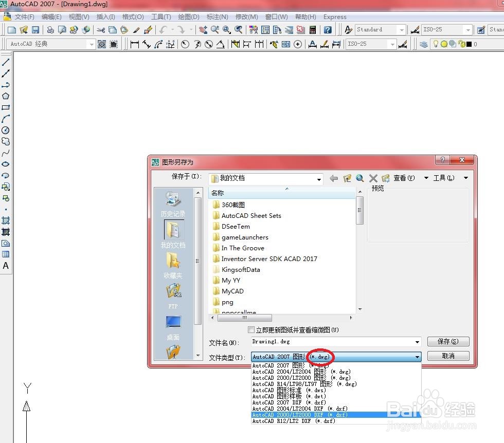Select the Polygon draw tool

pyautogui.click(x=6, y=96)
